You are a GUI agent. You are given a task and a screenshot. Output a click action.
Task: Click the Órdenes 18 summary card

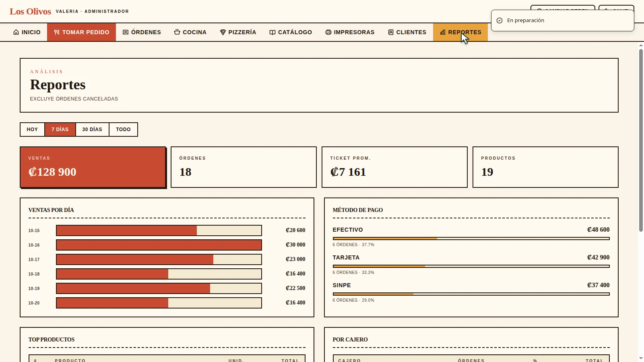coord(244,167)
